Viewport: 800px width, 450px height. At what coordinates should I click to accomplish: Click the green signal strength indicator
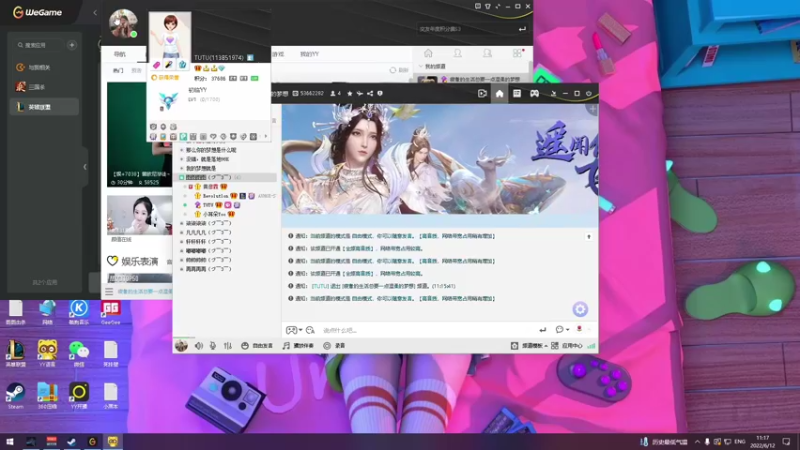(x=591, y=345)
